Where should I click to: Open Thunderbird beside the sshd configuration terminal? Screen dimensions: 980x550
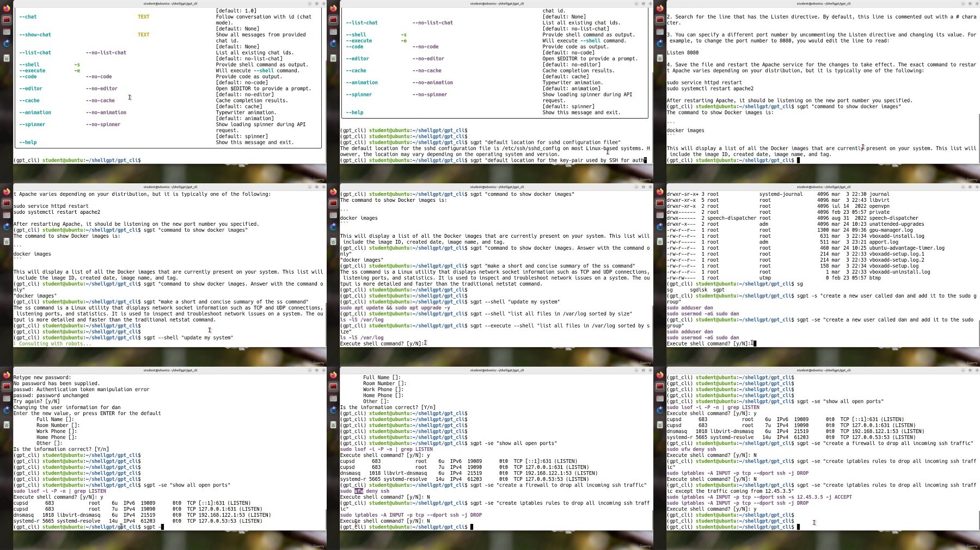click(x=333, y=43)
